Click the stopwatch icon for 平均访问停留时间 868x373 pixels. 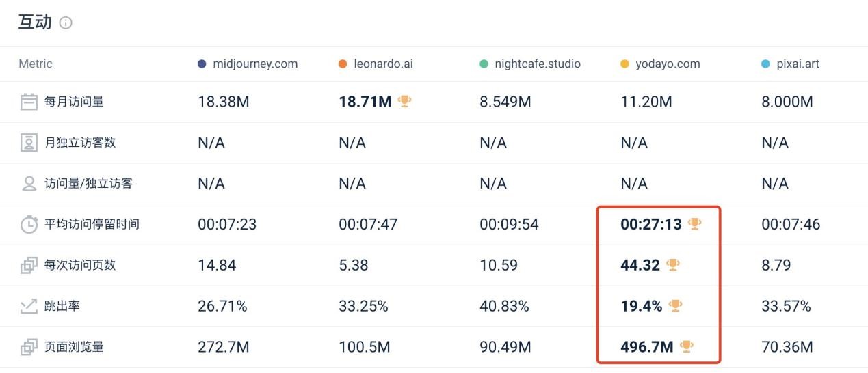tap(29, 225)
